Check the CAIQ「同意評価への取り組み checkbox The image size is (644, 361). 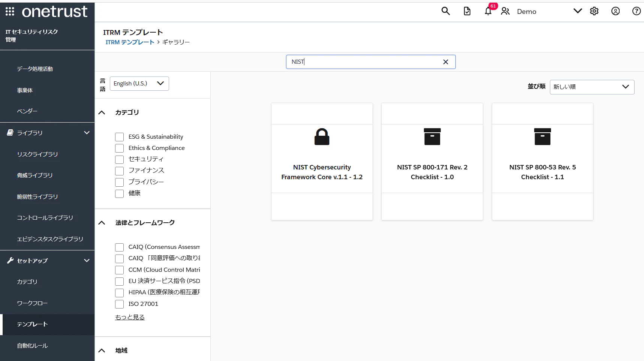coord(119,259)
